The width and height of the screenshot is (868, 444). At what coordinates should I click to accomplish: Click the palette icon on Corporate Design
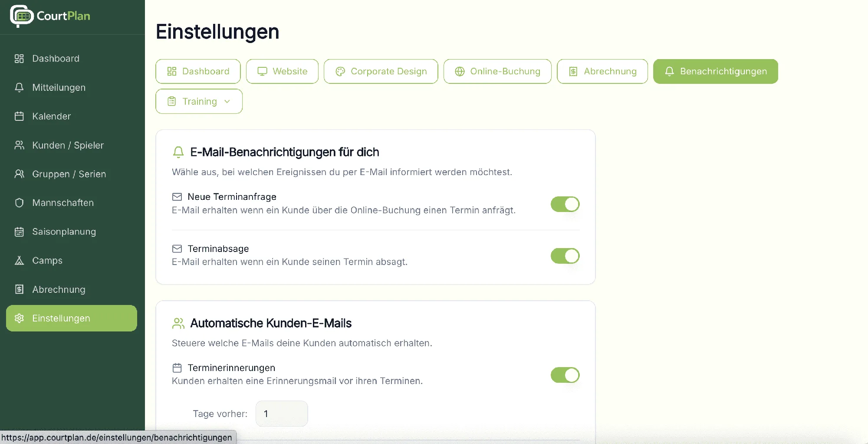pos(340,71)
